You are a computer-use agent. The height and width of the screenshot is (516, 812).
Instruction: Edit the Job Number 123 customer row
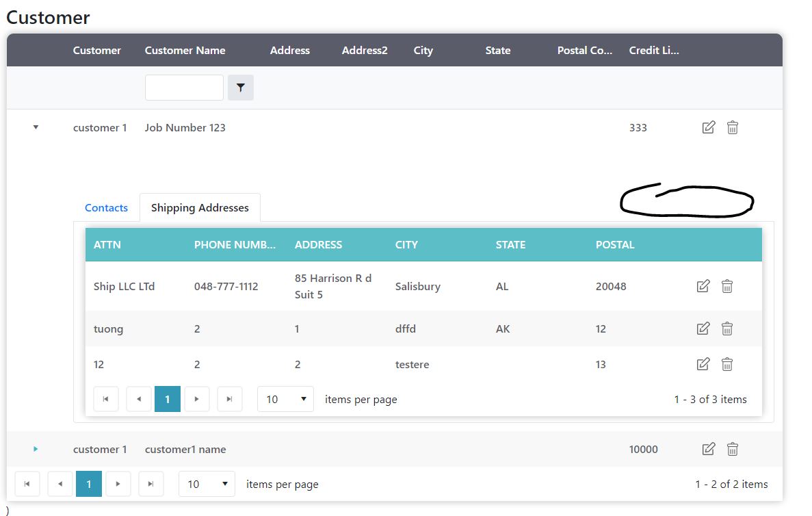point(709,127)
